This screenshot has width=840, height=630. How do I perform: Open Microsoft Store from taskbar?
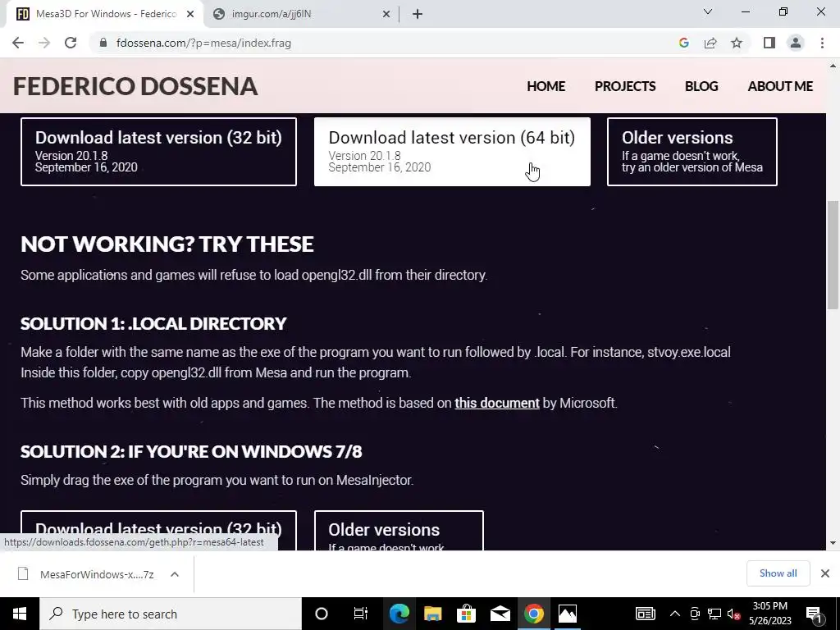point(467,614)
